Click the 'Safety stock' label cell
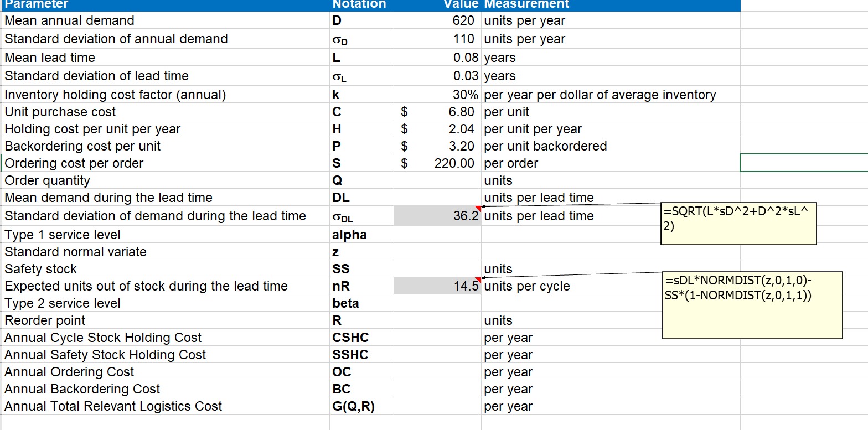 point(166,269)
